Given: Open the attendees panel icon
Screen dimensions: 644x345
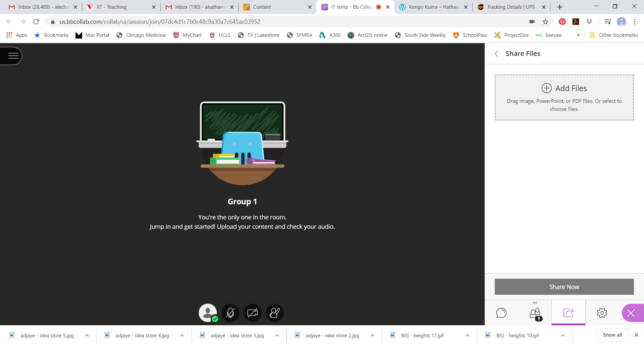Looking at the screenshot, I should 535,313.
